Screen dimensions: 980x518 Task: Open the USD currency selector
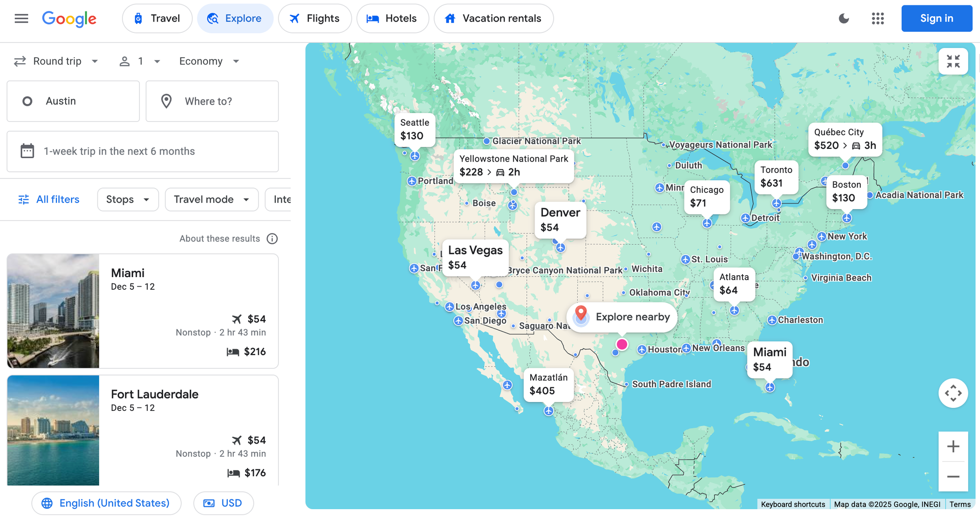pyautogui.click(x=223, y=503)
